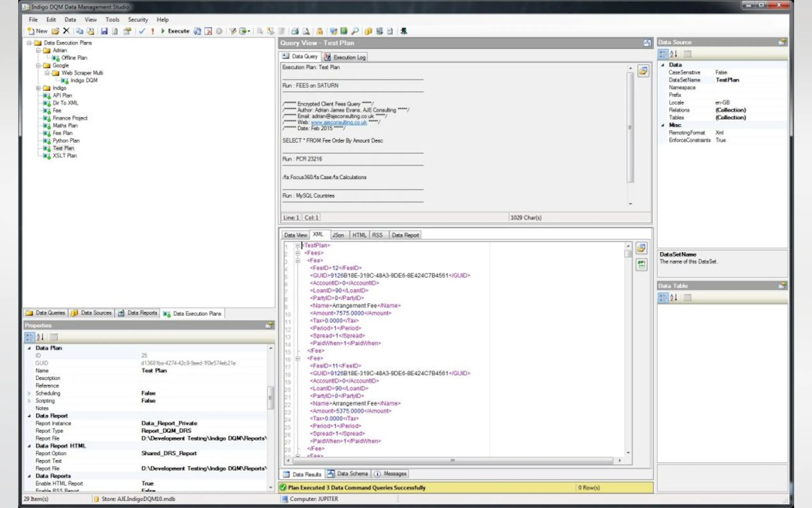Click Alphabetical sort icon in Data Source
Screen dimensions: 812x508
click(x=673, y=54)
